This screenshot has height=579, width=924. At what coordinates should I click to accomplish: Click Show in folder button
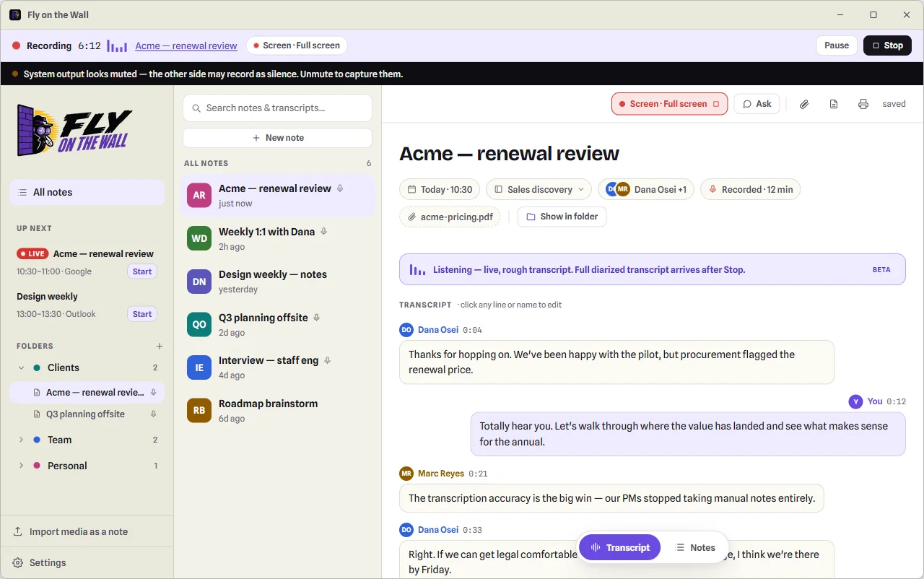pos(562,217)
